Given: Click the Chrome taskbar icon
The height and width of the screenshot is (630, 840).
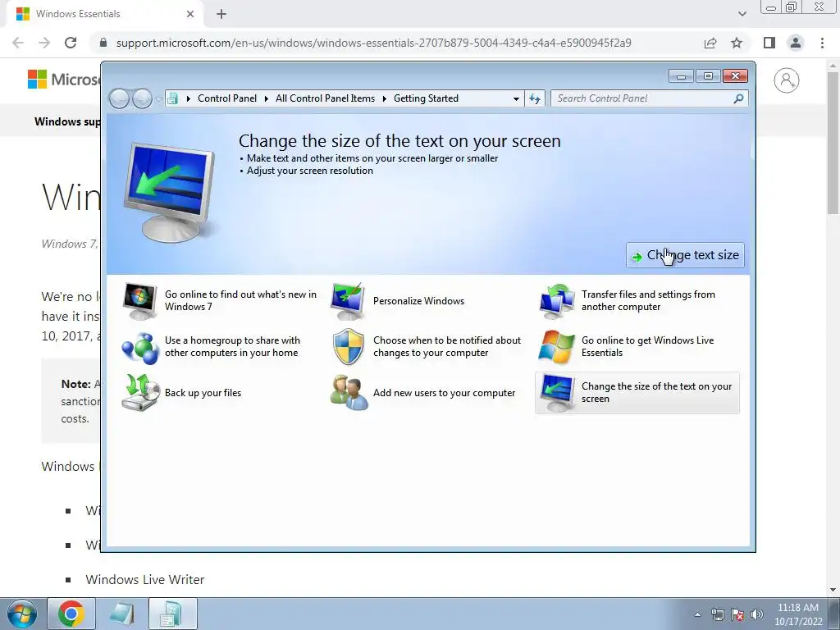Looking at the screenshot, I should (71, 614).
